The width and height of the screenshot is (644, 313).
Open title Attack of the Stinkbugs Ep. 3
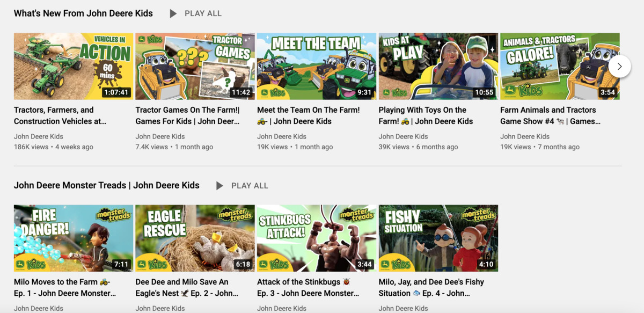coord(308,288)
